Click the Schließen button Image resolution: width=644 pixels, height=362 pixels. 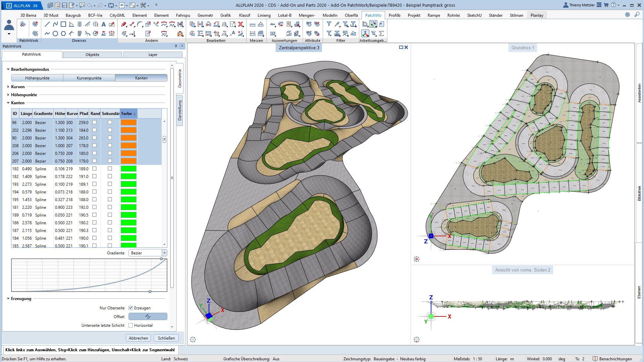[x=166, y=338]
